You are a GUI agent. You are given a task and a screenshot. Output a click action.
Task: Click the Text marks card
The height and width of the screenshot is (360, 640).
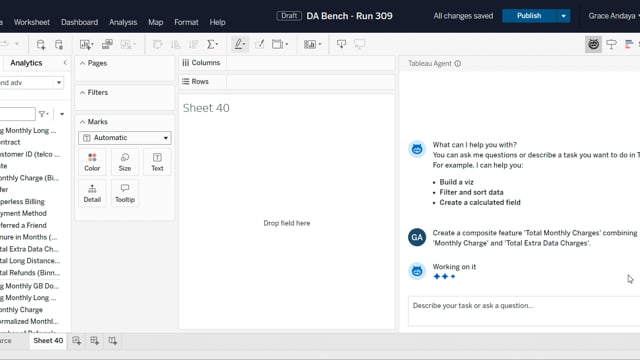157,162
